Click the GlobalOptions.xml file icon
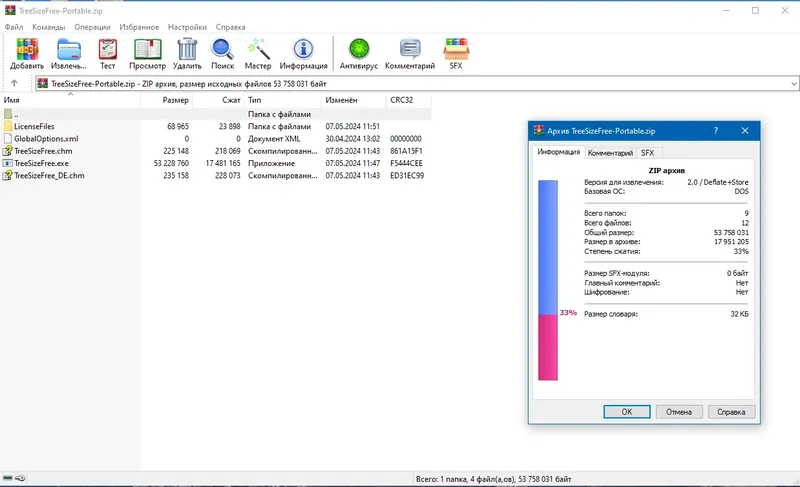The image size is (800, 487). click(8, 138)
